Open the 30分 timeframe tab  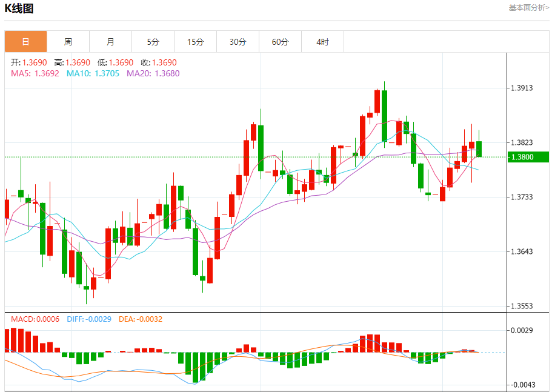tap(238, 42)
